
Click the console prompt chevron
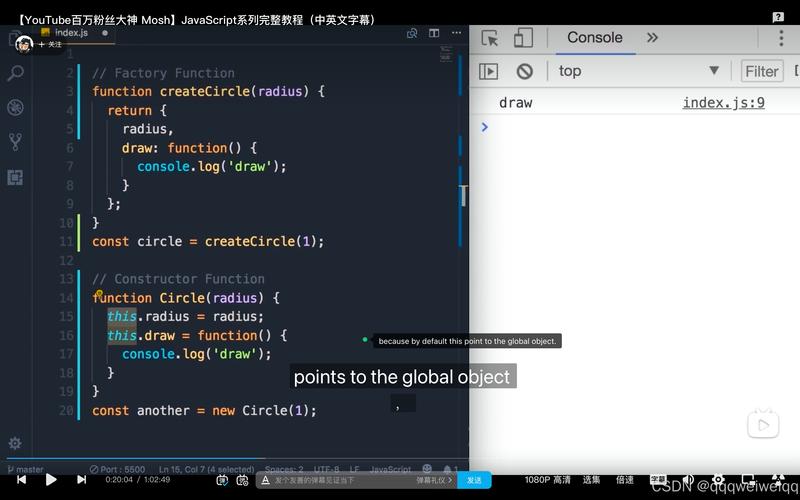click(x=485, y=127)
